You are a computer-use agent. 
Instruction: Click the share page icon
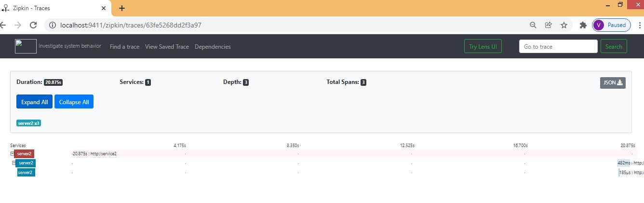tap(548, 25)
